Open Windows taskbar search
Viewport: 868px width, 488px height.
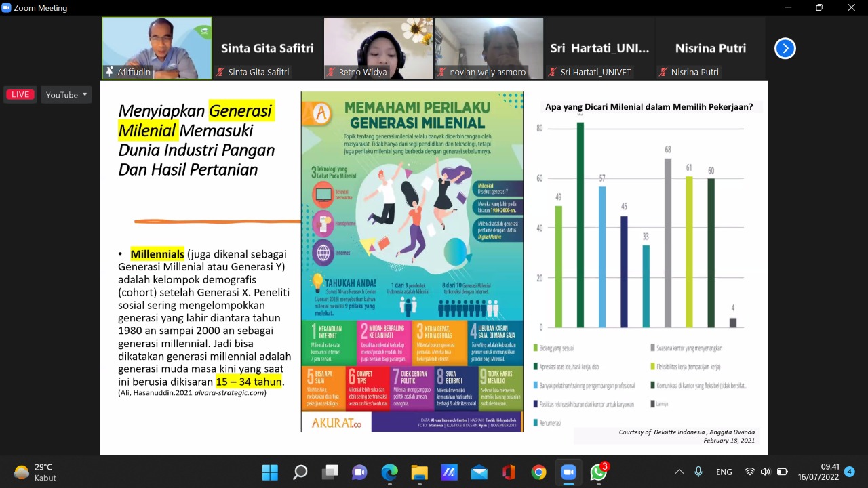300,472
